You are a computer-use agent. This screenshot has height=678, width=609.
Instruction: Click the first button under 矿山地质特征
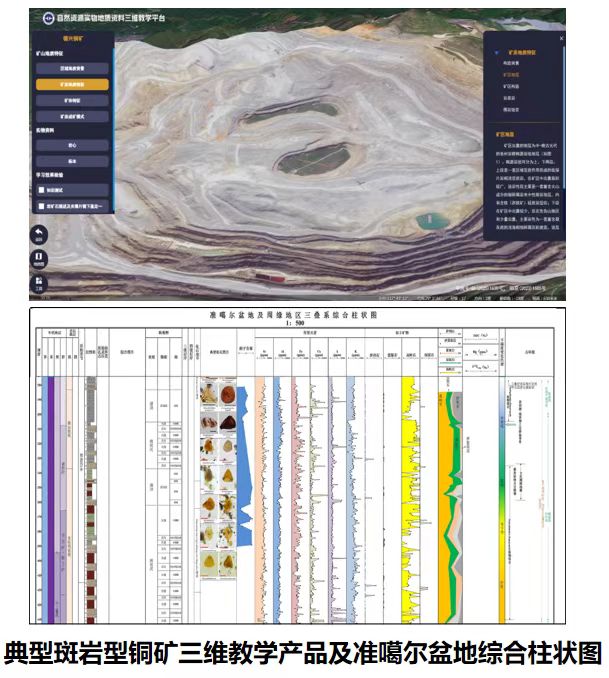point(72,68)
